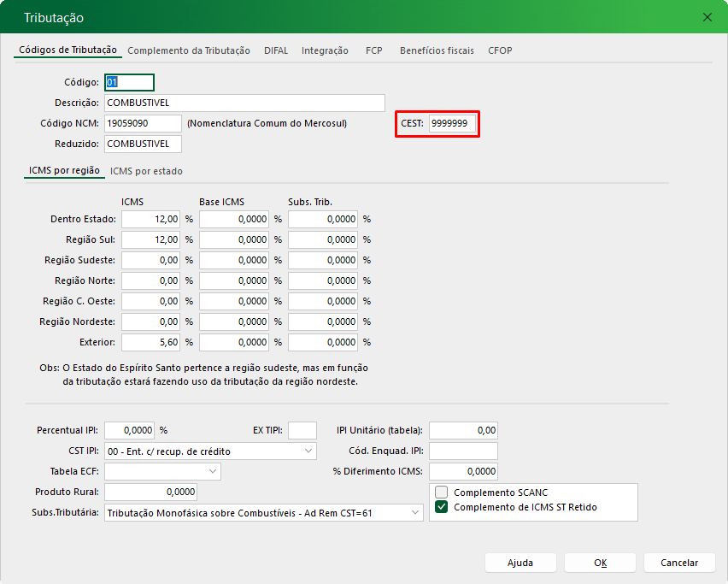Edit the Região Nordeste Base ICMS value
The image size is (728, 584).
[x=234, y=321]
